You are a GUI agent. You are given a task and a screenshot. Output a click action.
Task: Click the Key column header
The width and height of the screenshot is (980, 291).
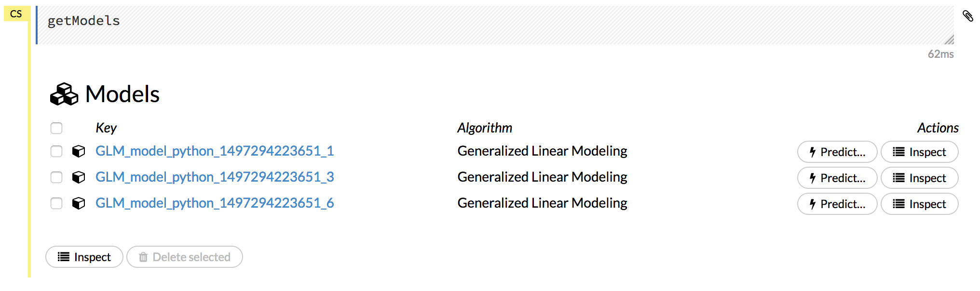(x=107, y=128)
